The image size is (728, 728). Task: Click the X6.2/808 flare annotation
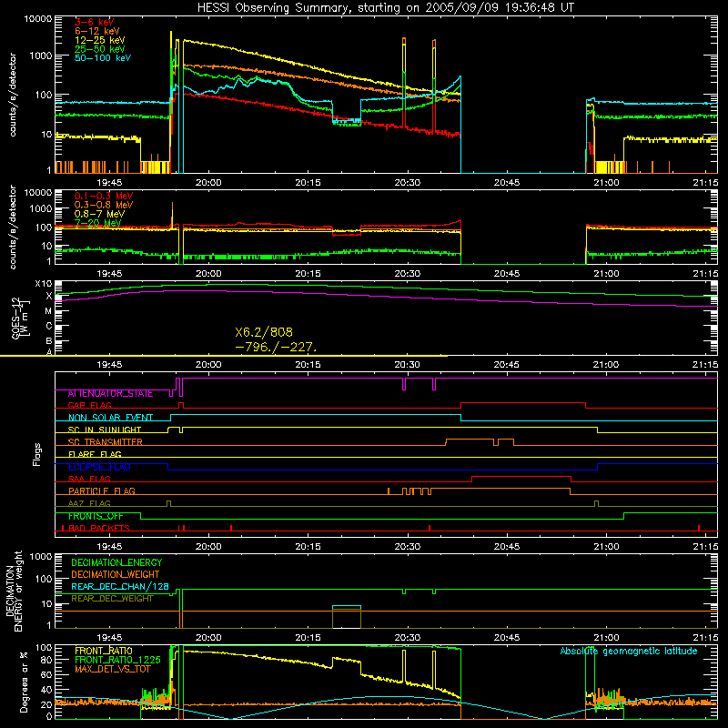[x=264, y=332]
